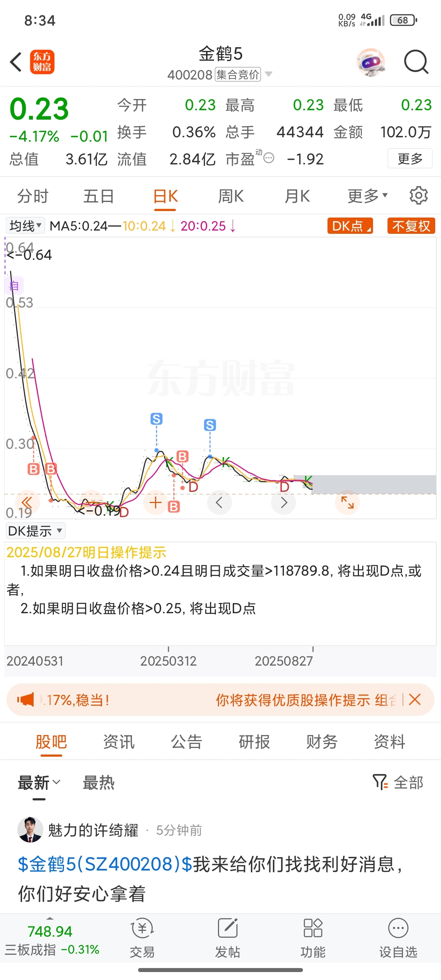Open the search magnifier icon
The width and height of the screenshot is (441, 980).
pyautogui.click(x=416, y=62)
